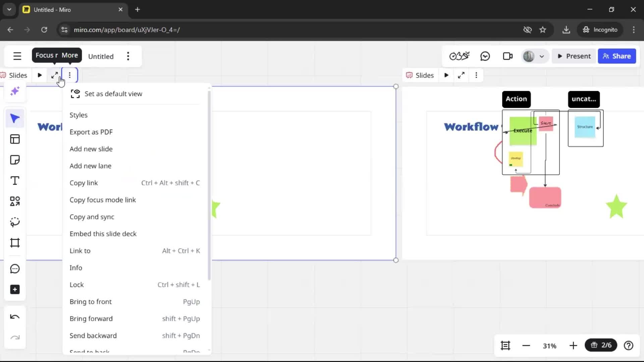Open the comments activity icon

(485, 56)
